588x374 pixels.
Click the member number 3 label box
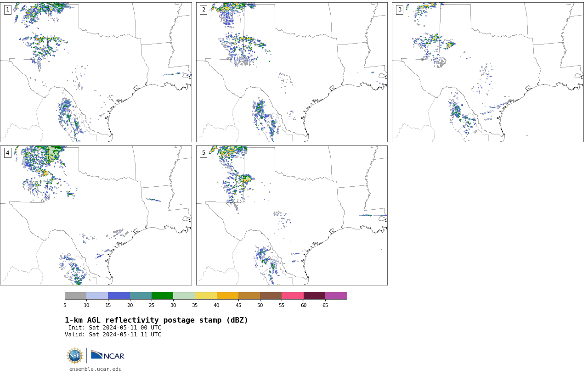399,10
